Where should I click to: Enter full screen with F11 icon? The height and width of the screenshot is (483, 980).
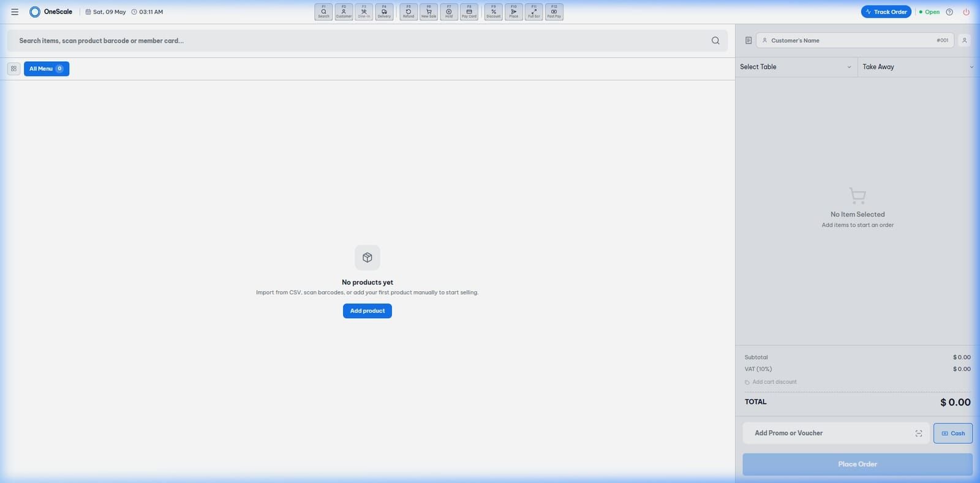point(534,12)
